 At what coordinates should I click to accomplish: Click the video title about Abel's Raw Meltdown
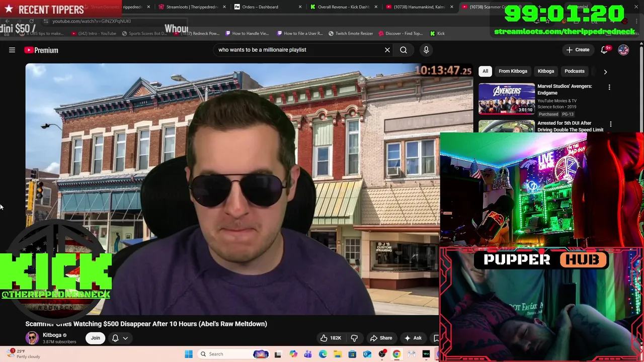pos(146,324)
